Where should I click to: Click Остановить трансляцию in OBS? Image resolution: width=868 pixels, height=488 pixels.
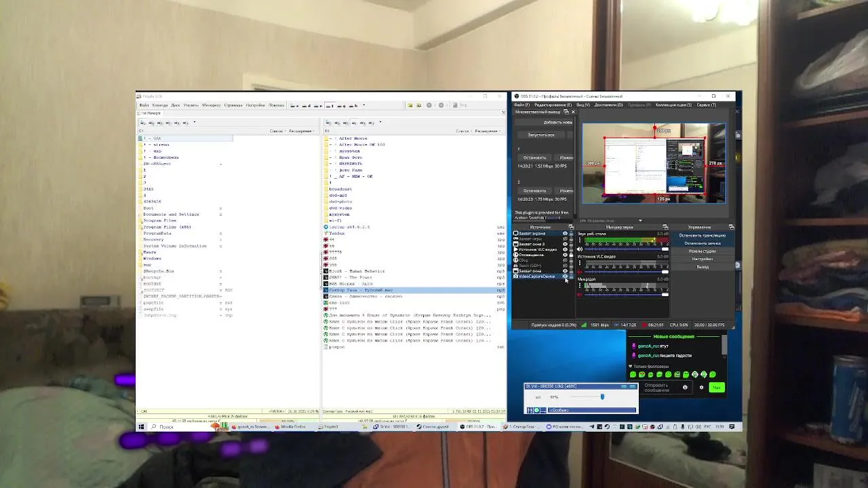click(702, 235)
